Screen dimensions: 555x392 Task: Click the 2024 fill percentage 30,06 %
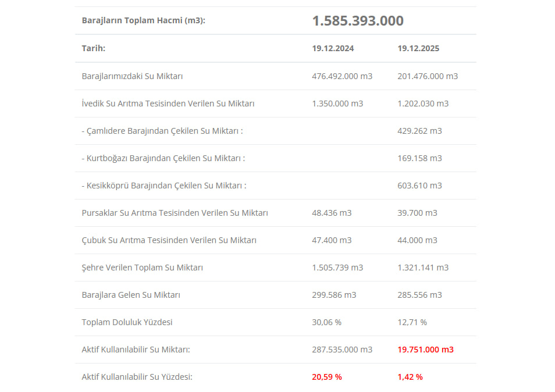point(326,322)
